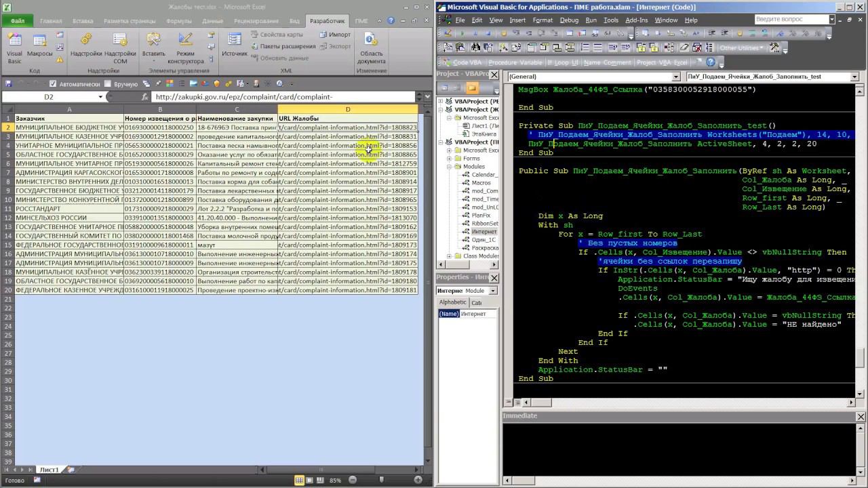Switch to the Формулы ribbon tab
868x488 pixels.
[x=179, y=21]
